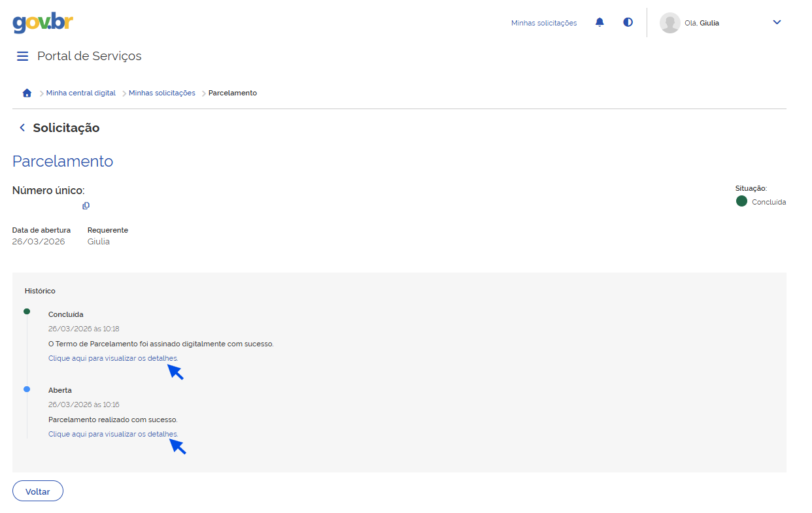Toggle high-contrast mode icon
The image size is (812, 513).
tap(628, 22)
